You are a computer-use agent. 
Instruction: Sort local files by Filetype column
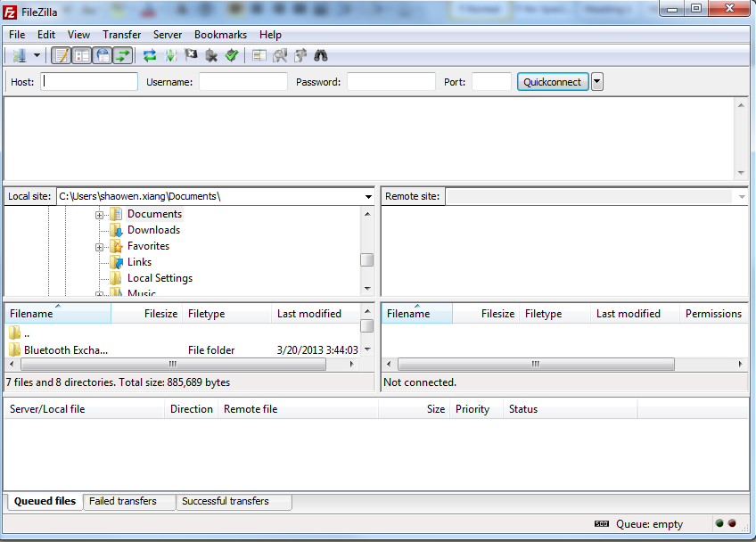click(226, 314)
